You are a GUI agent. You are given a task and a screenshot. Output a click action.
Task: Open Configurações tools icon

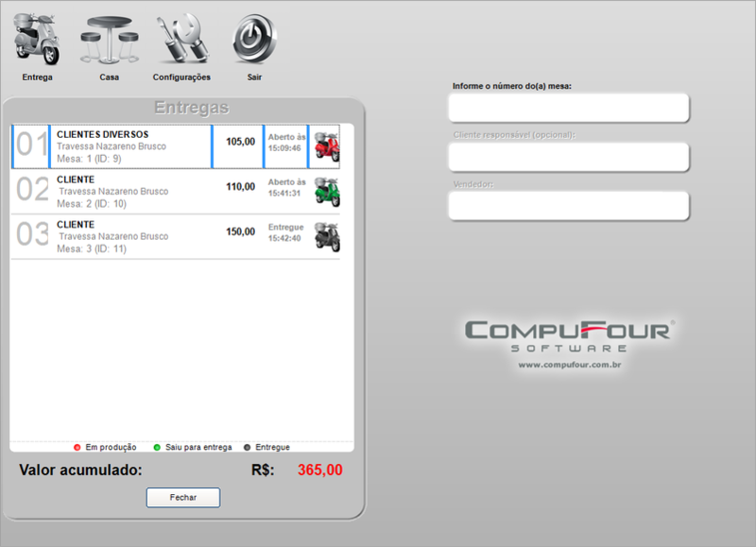tap(181, 40)
